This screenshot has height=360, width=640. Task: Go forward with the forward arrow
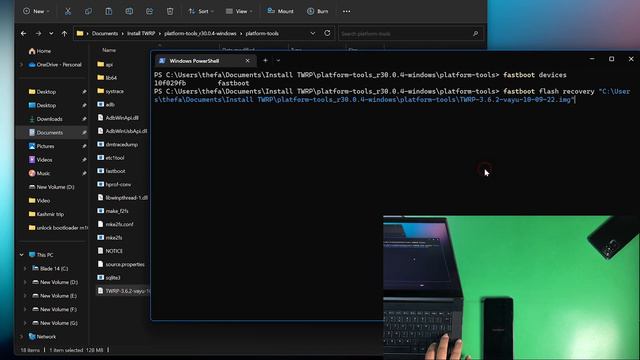38,33
